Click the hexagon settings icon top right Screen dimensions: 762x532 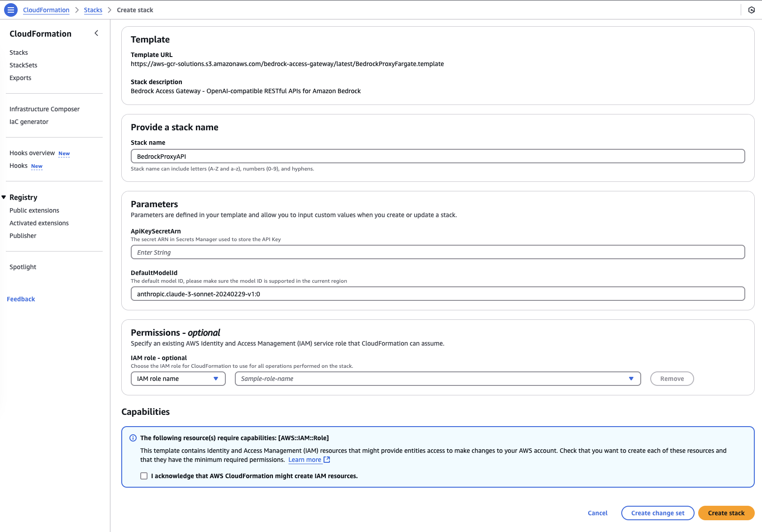(752, 10)
